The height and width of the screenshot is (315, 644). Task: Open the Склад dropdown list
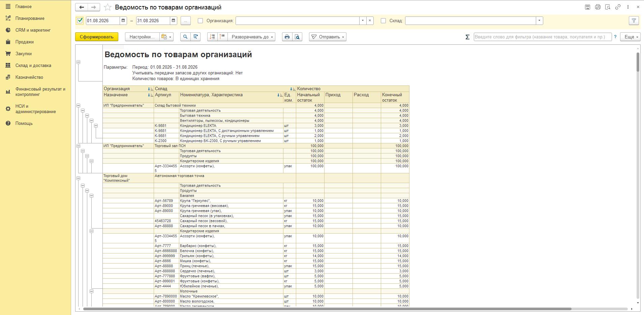[x=540, y=21]
